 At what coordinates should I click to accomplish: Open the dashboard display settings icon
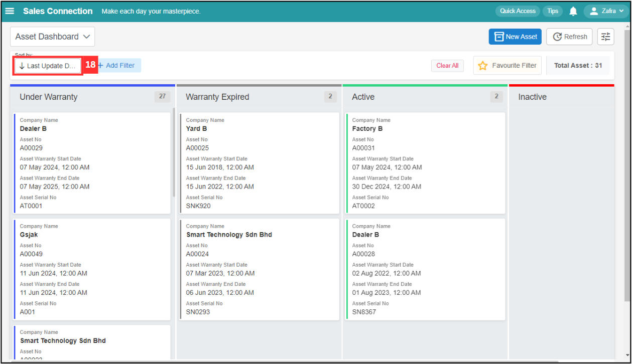click(x=606, y=37)
